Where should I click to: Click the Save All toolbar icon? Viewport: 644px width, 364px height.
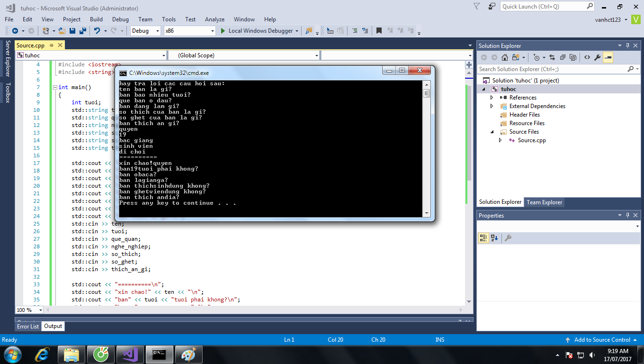[82, 31]
